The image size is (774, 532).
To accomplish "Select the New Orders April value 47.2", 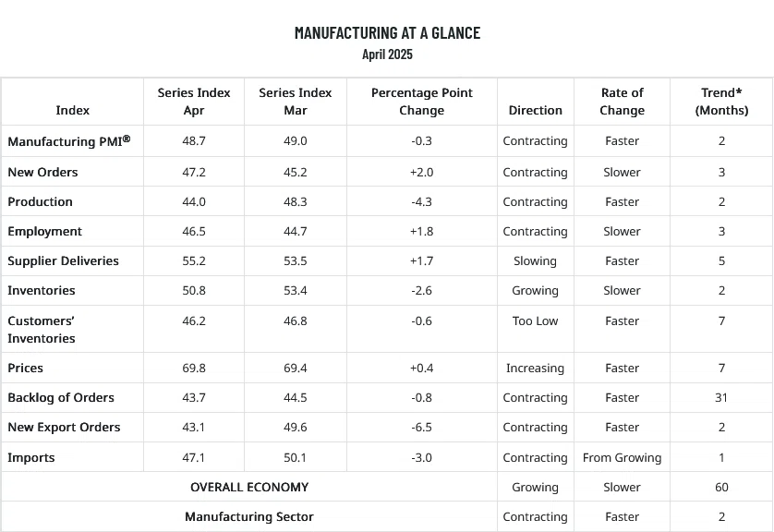I will [194, 172].
